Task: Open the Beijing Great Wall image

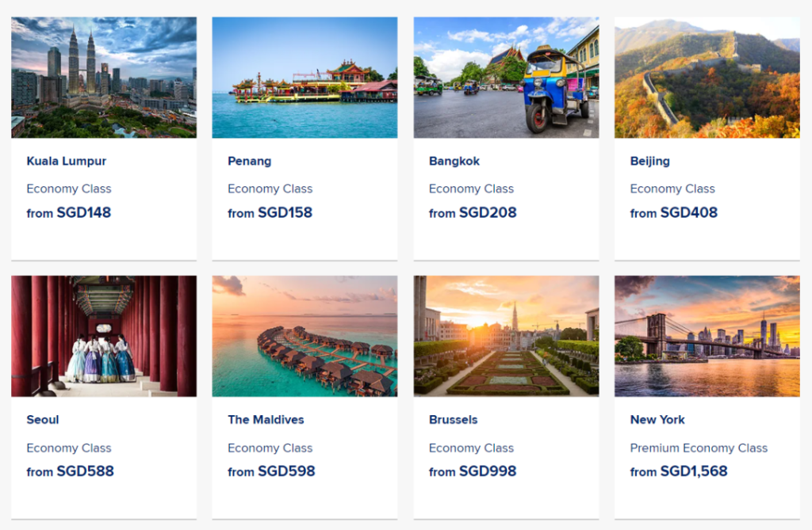Action: (707, 78)
